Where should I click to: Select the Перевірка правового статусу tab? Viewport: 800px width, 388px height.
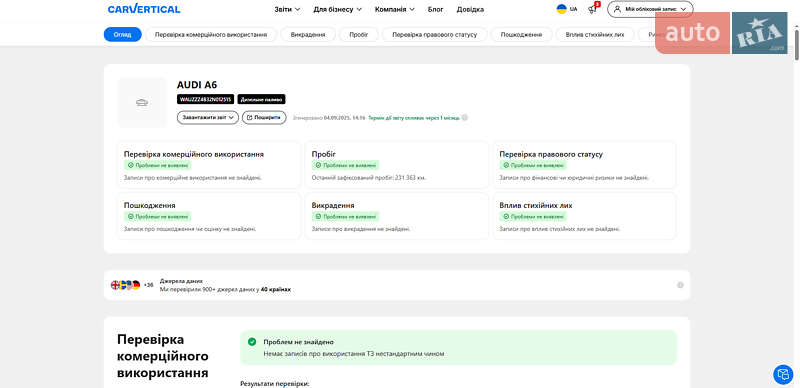point(434,35)
